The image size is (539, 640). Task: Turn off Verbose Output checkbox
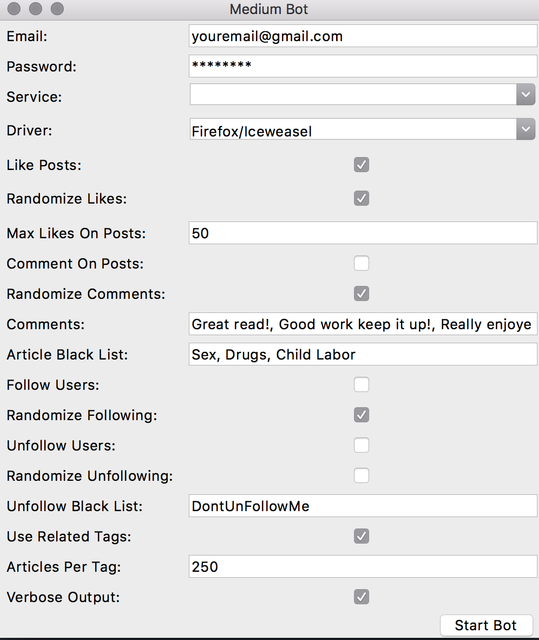tap(362, 597)
